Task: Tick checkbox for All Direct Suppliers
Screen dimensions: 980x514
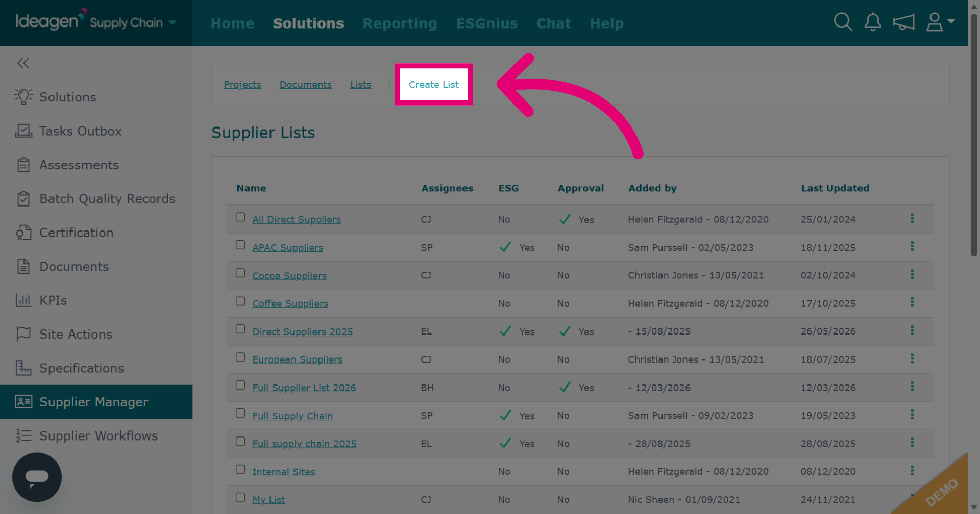Action: point(240,217)
